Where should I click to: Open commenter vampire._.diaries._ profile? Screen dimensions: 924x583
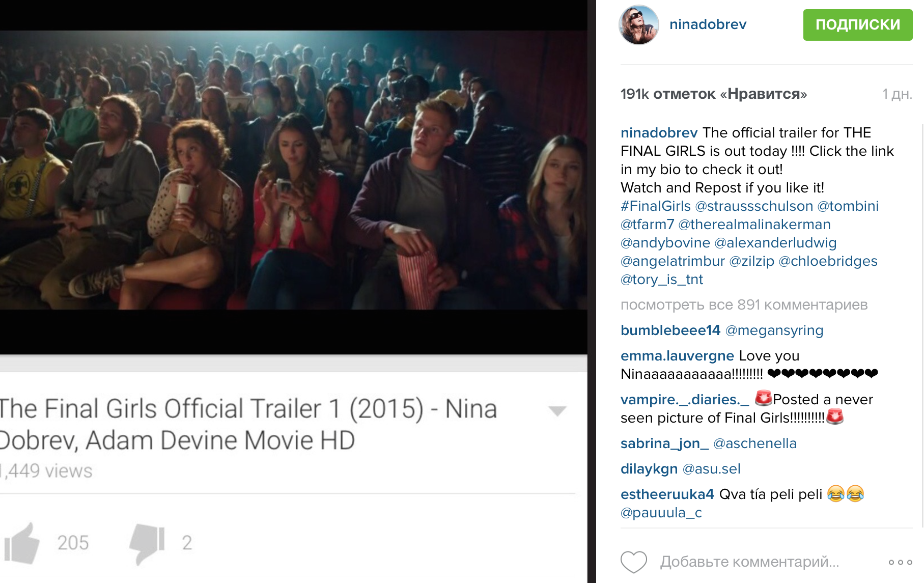(685, 400)
